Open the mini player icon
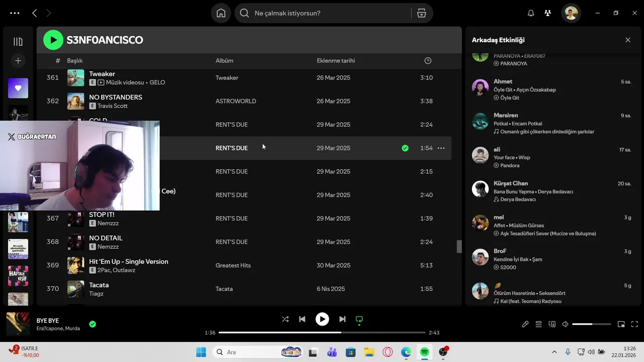Image resolution: width=644 pixels, height=362 pixels. pos(621,324)
